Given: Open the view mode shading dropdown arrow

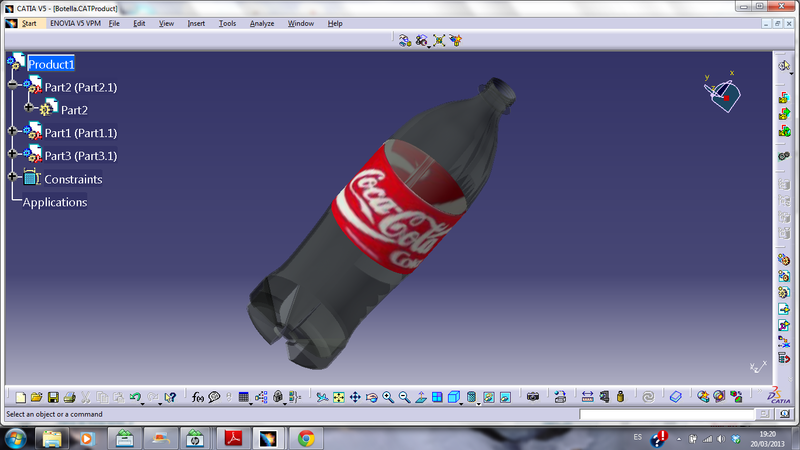Looking at the screenshot, I should point(463,402).
